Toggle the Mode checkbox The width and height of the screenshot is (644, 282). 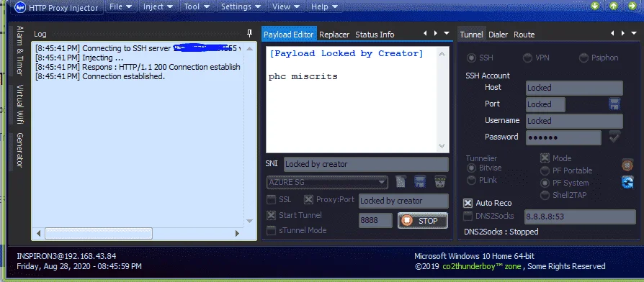(x=545, y=158)
